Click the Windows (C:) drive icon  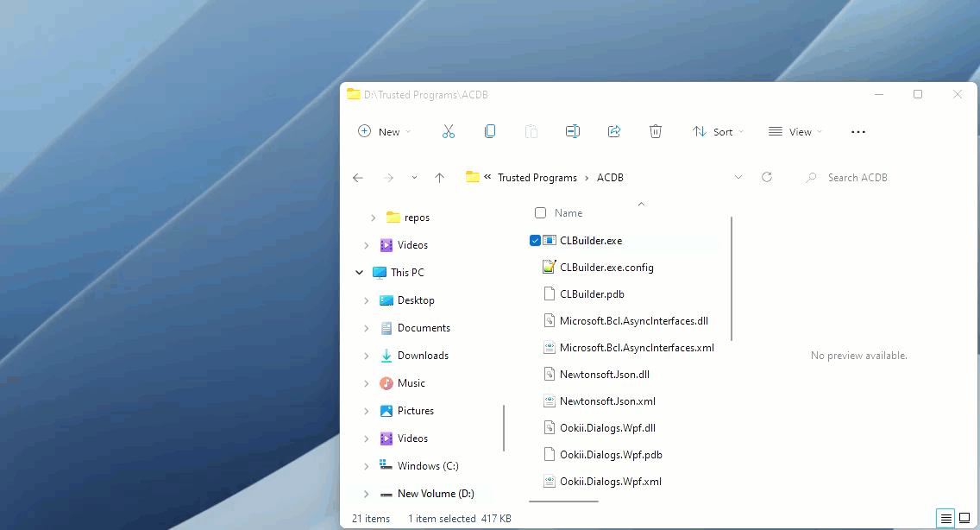386,465
